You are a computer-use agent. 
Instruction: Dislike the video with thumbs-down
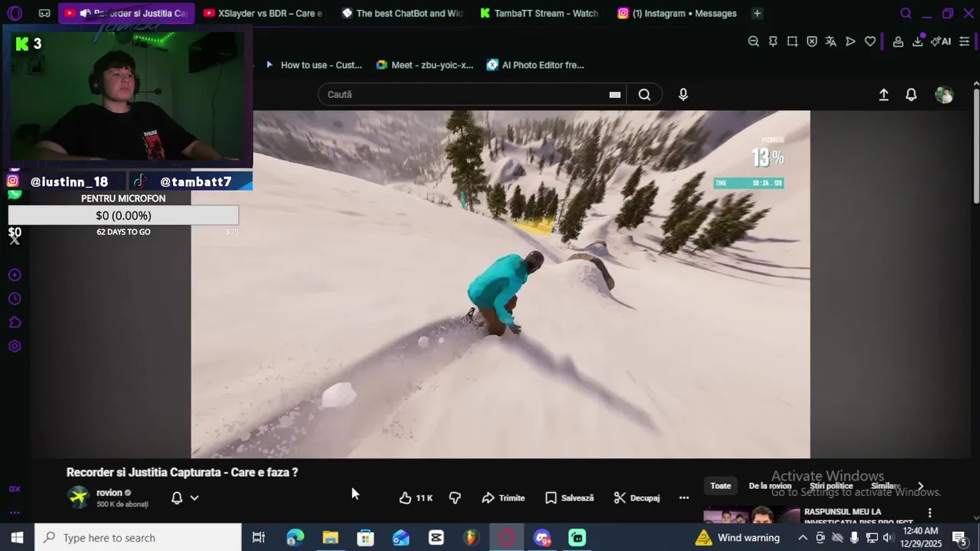click(x=455, y=497)
